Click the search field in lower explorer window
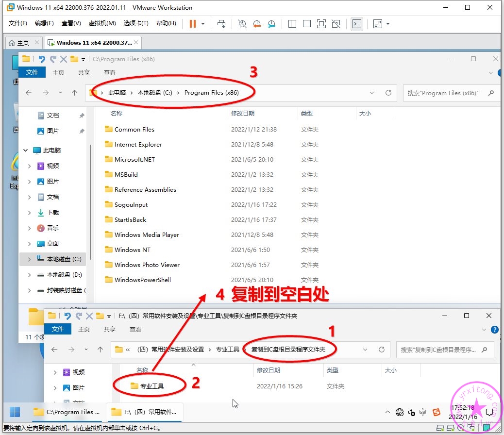 (x=445, y=350)
